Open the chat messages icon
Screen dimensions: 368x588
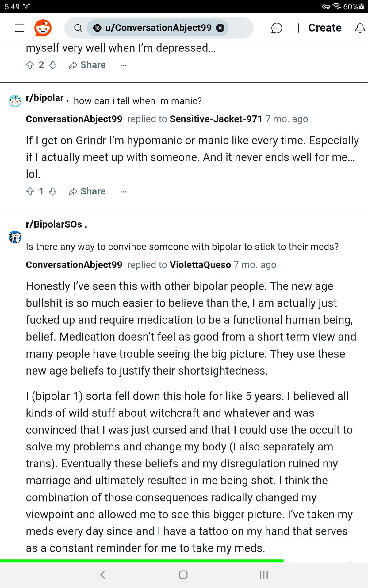coord(276,28)
